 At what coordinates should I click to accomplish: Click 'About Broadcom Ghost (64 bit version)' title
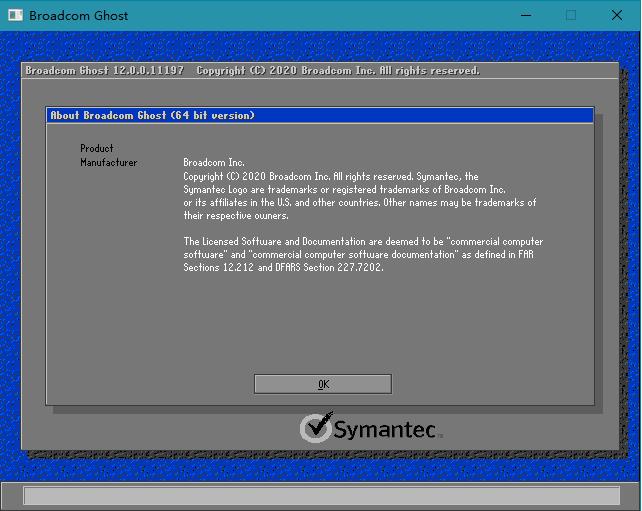click(152, 115)
